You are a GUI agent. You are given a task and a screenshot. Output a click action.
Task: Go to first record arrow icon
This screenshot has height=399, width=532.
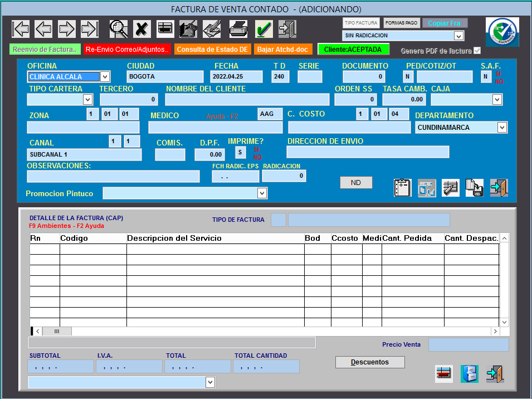pos(21,29)
